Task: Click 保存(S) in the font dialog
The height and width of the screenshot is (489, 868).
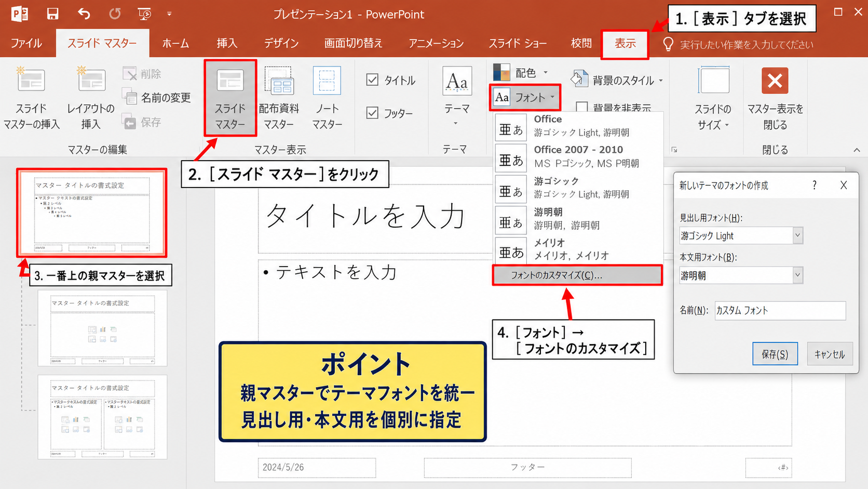Action: tap(775, 354)
